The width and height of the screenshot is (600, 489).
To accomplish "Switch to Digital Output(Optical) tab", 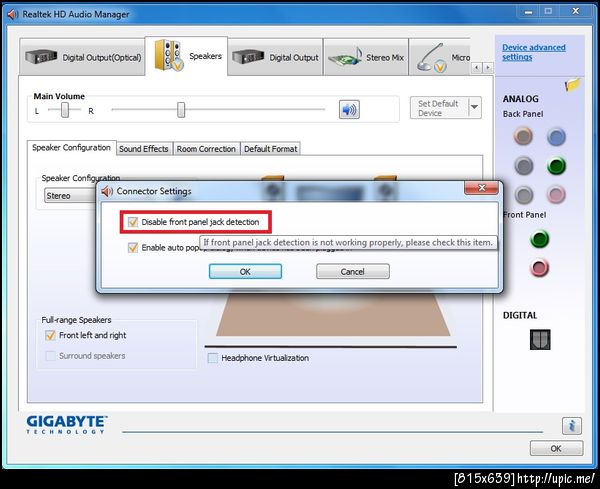I will point(82,57).
